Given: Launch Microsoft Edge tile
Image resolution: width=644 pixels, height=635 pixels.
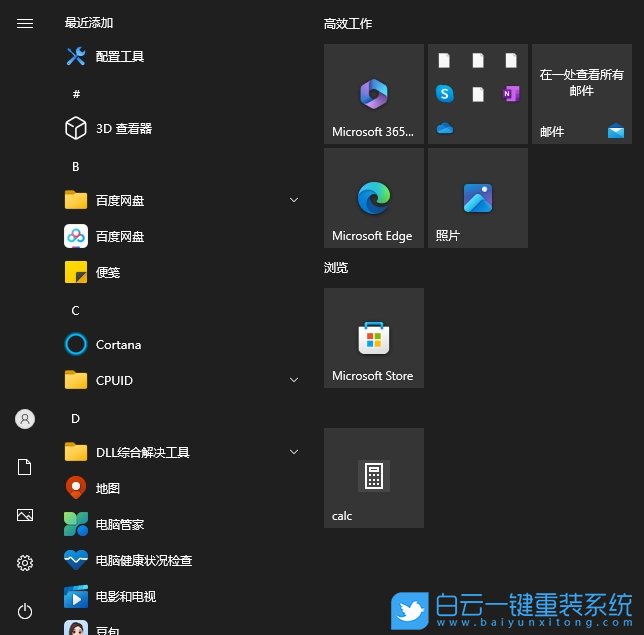Looking at the screenshot, I should (x=374, y=198).
